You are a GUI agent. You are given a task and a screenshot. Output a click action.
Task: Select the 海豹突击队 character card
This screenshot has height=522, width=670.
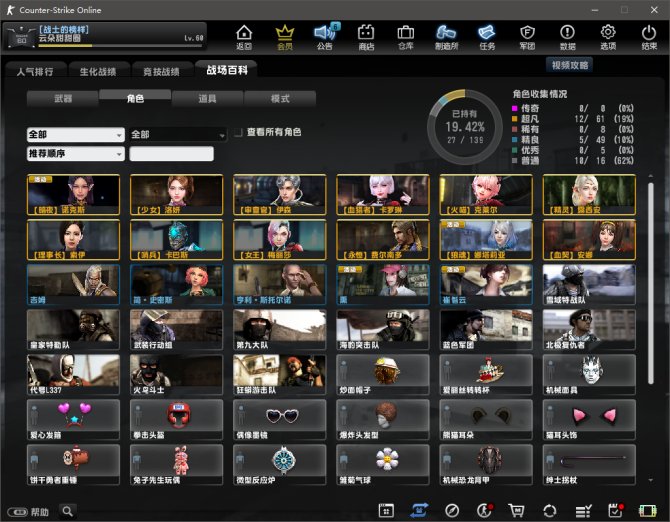383,330
